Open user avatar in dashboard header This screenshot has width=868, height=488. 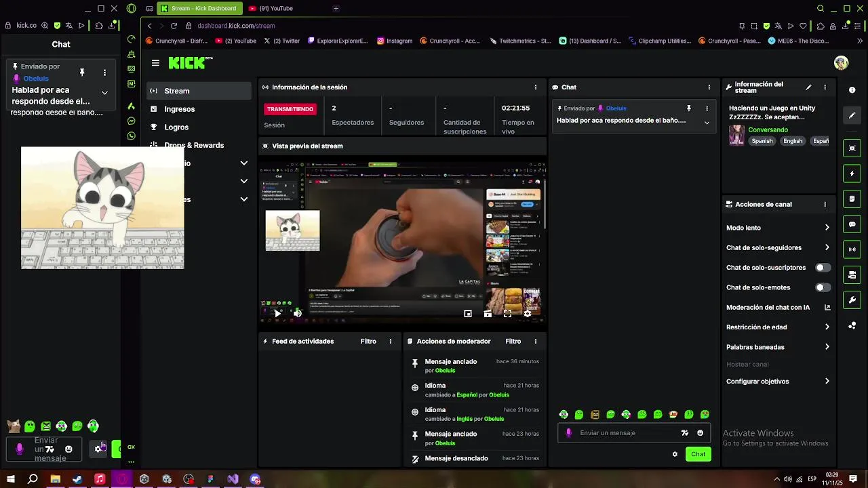pos(842,63)
